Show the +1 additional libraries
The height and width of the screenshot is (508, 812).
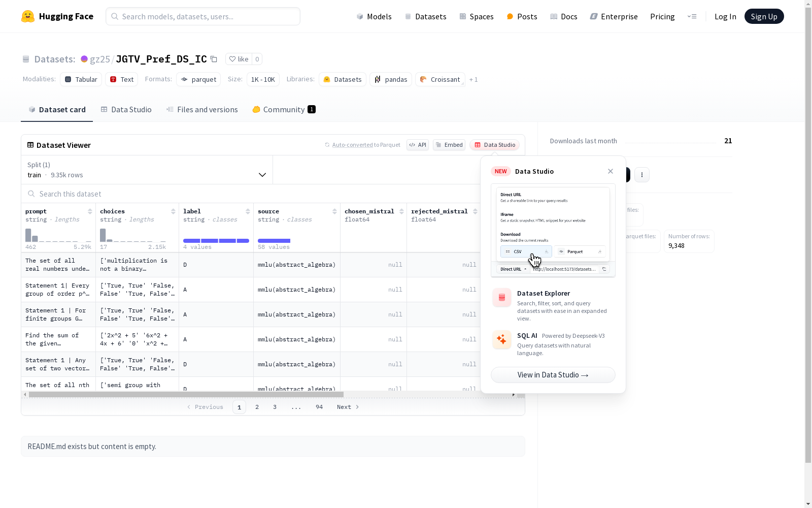click(473, 79)
